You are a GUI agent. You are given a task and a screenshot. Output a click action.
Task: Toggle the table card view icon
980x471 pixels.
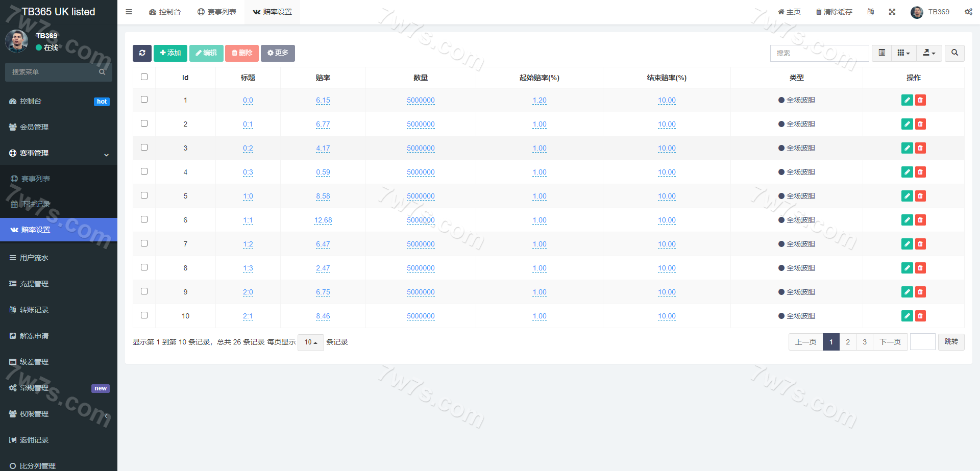(881, 53)
